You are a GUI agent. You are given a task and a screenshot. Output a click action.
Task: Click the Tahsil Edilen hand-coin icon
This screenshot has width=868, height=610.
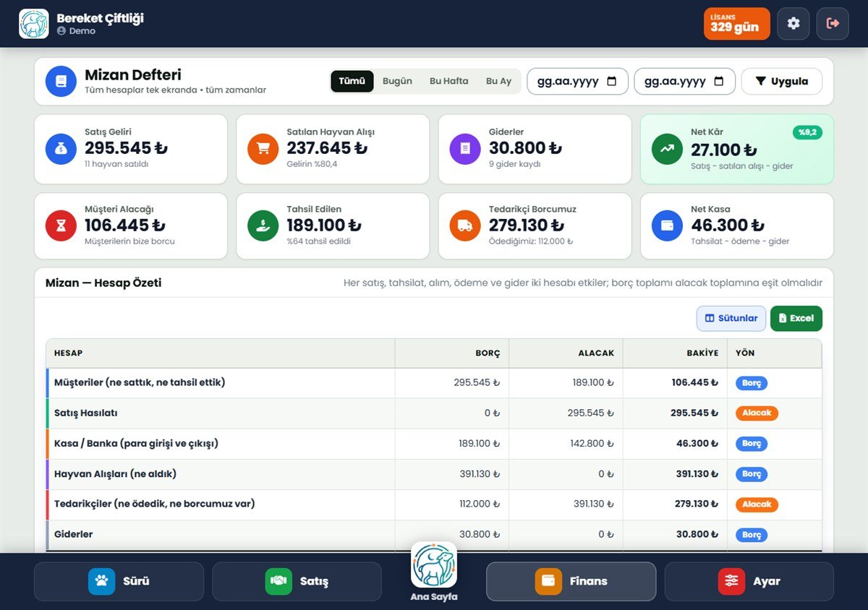point(263,225)
